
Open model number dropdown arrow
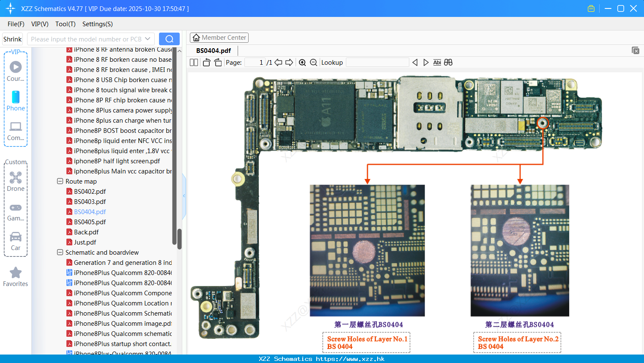point(148,39)
